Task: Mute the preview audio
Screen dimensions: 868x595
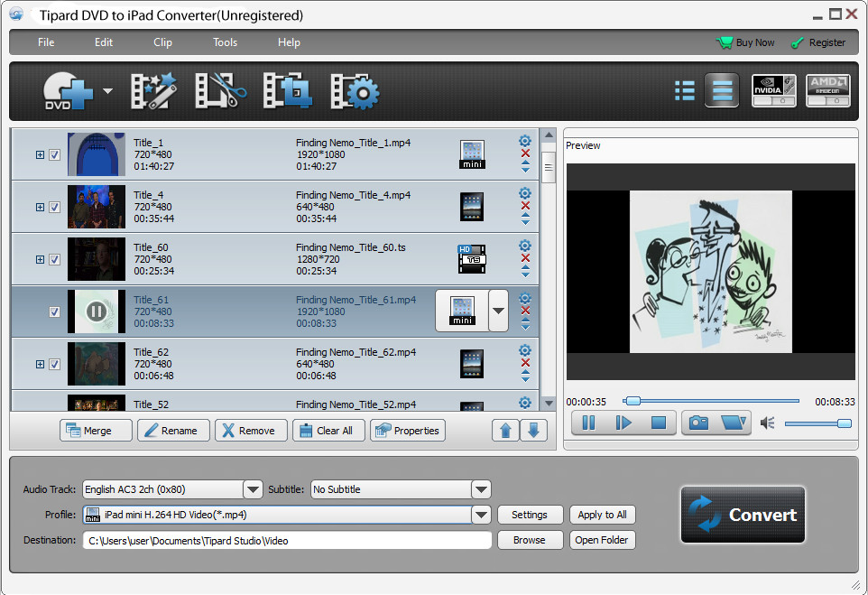Action: [x=767, y=423]
